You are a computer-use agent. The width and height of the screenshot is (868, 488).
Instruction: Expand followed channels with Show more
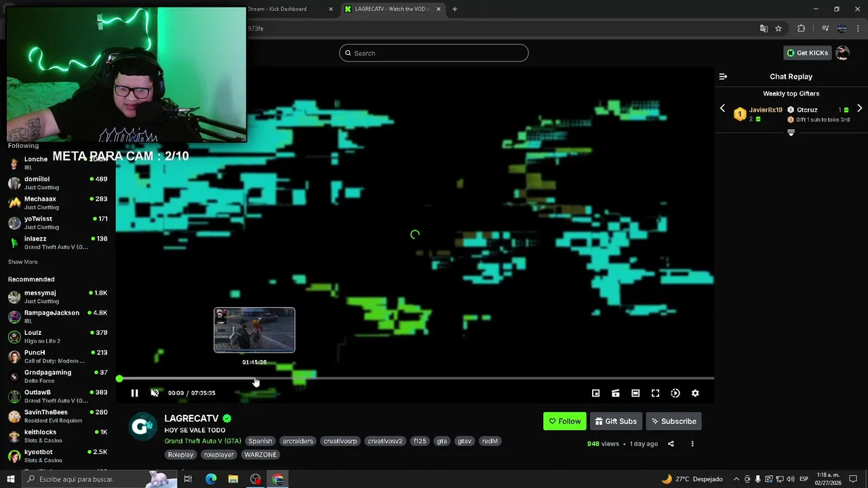tap(23, 262)
